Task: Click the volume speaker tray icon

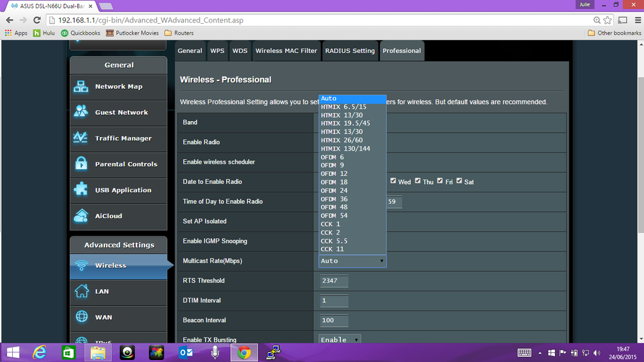Action: click(x=597, y=353)
